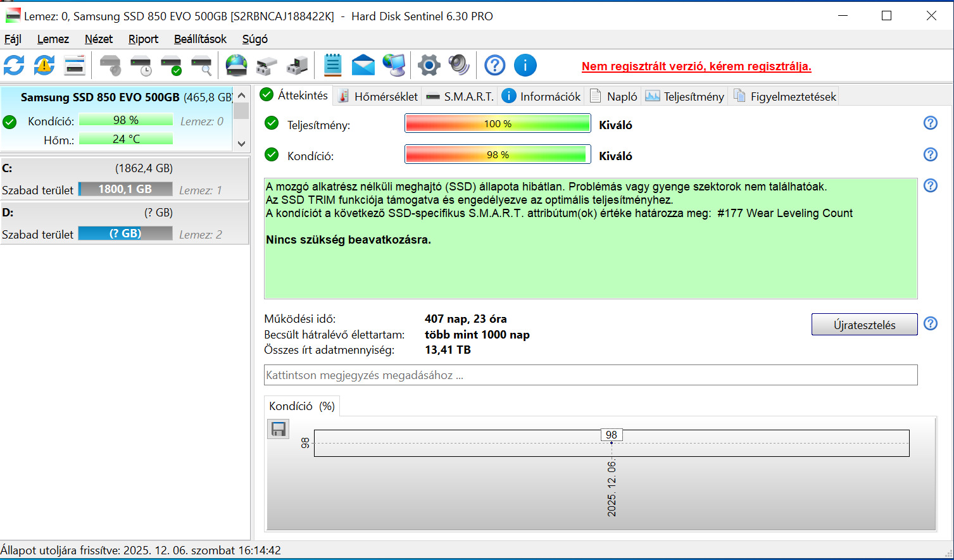This screenshot has height=560, width=954.
Task: Click the disk panel window toolbar icon
Action: click(x=75, y=65)
